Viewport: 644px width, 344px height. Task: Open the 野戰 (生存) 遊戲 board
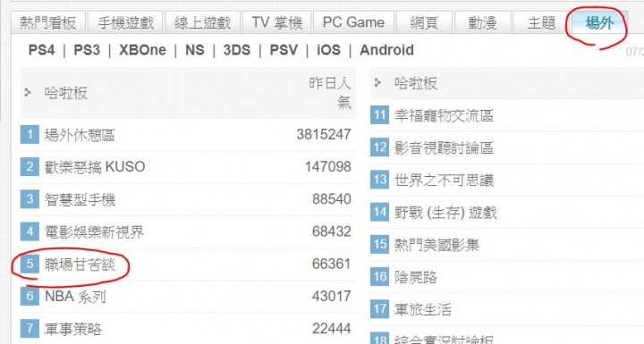pyautogui.click(x=445, y=213)
